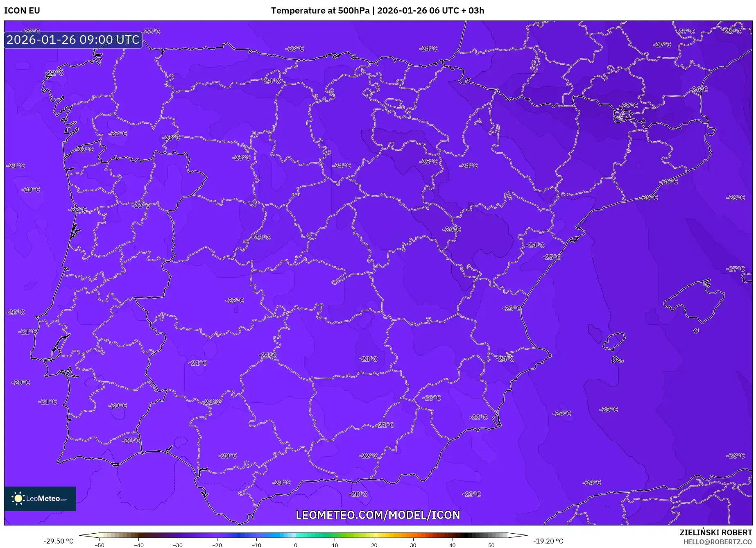The width and height of the screenshot is (756, 548).
Task: Click the 40 tick in the colorbar's dark red zone
Action: (x=452, y=545)
